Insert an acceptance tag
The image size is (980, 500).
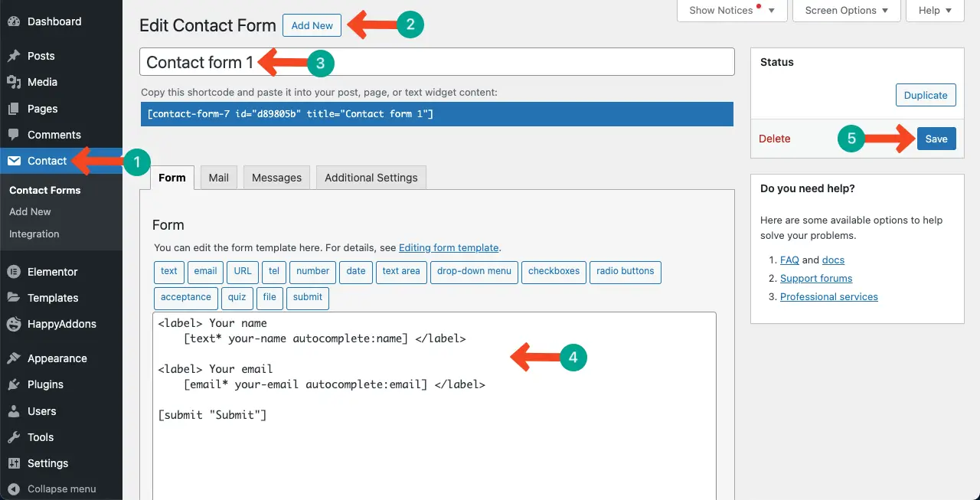[x=186, y=298]
